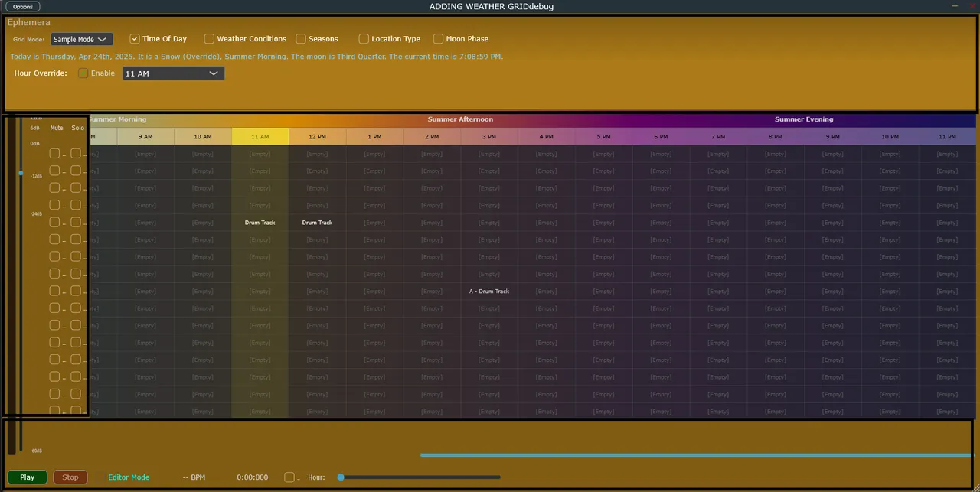Click the -24dB level marking
The image size is (980, 492).
pyautogui.click(x=36, y=214)
